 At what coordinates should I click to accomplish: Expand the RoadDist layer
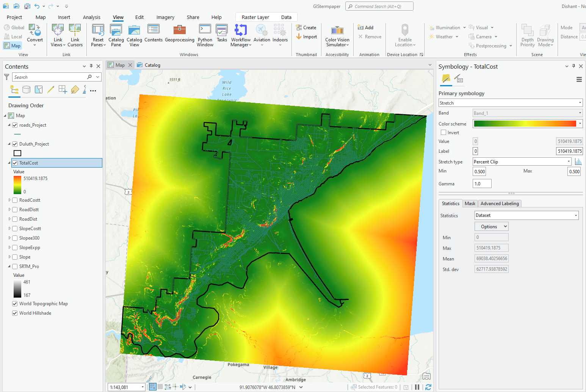pos(9,219)
